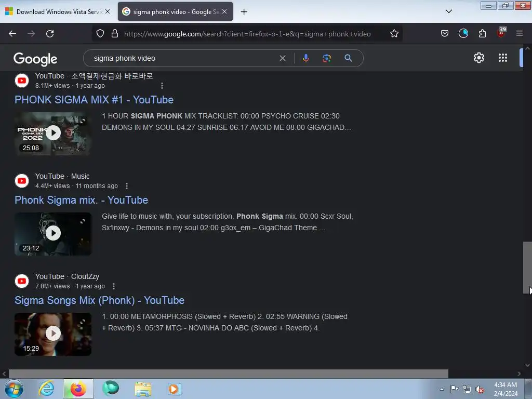Go back to the previous page
532x399 pixels.
point(12,34)
